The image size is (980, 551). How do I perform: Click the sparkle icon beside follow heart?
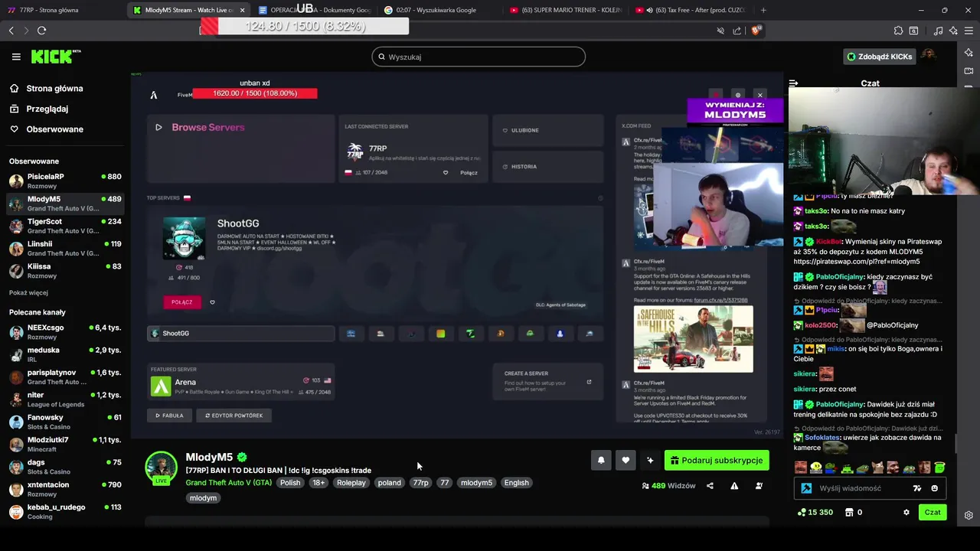point(650,460)
